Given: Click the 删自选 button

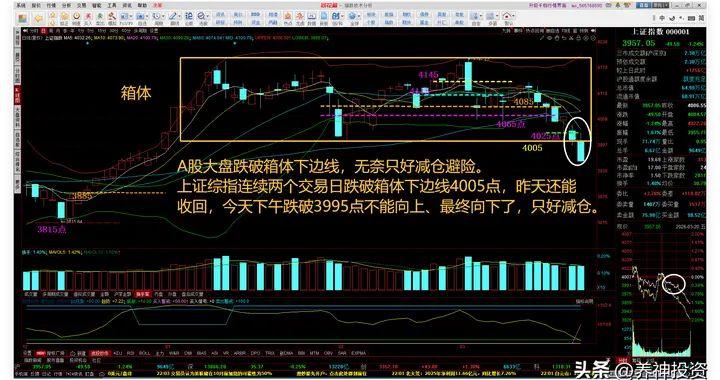Looking at the screenshot, I should click(x=551, y=30).
